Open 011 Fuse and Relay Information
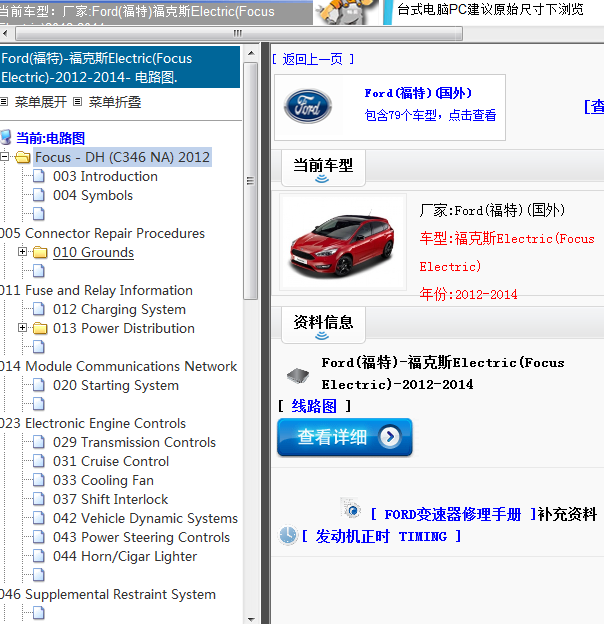The image size is (604, 624). pyautogui.click(x=96, y=290)
